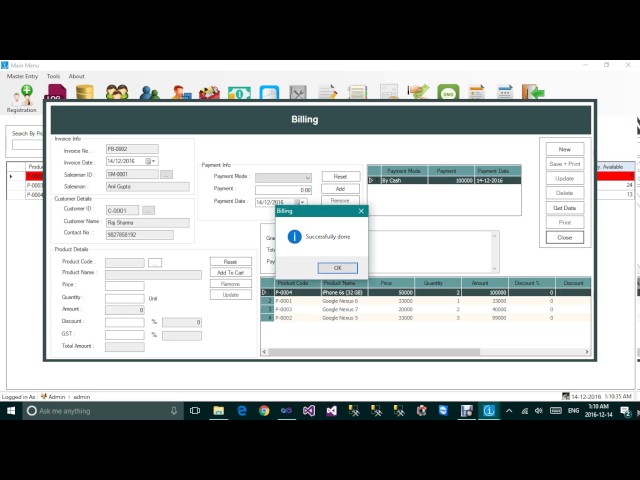Click the Close button in Billing form
640x480 pixels.
tap(565, 237)
